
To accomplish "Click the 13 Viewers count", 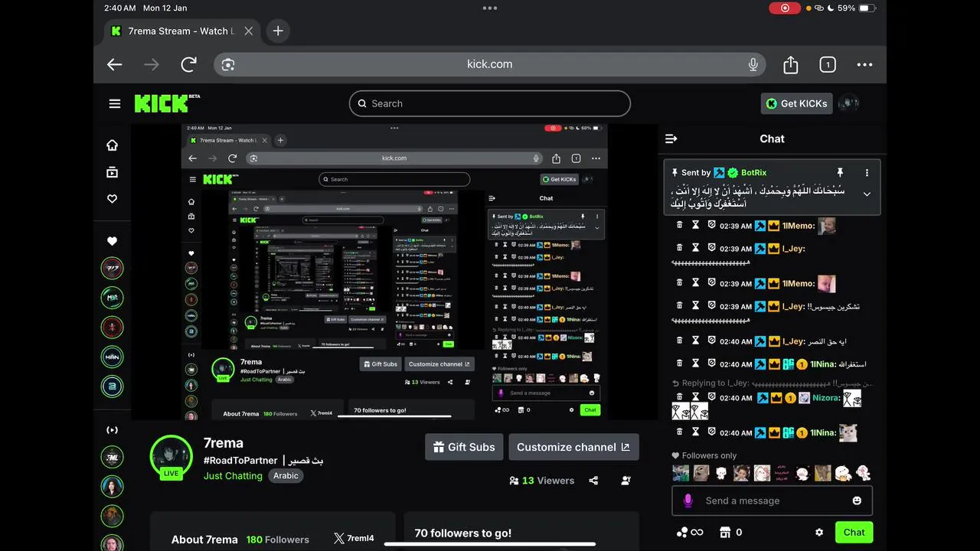I will click(541, 481).
